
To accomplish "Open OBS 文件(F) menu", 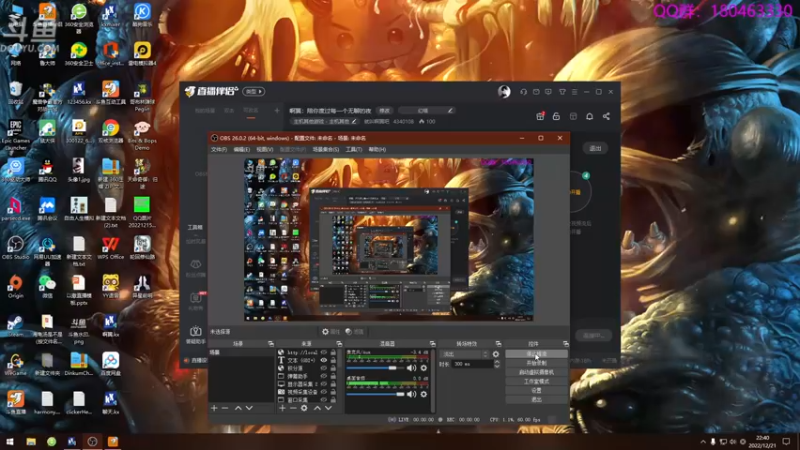I will (x=219, y=149).
